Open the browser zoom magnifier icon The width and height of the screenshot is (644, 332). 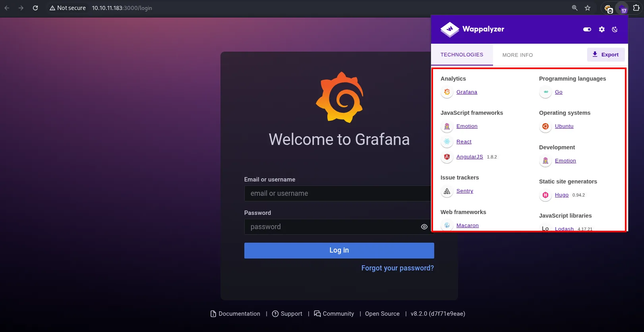(574, 8)
